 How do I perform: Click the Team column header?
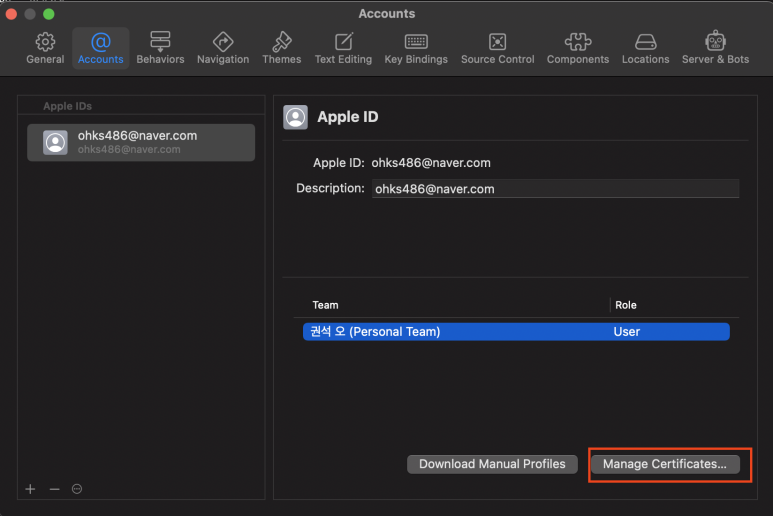(325, 305)
